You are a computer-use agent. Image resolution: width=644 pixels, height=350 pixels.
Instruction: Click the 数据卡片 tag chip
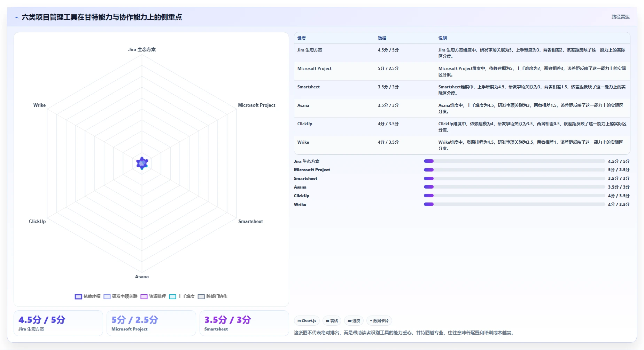click(379, 321)
